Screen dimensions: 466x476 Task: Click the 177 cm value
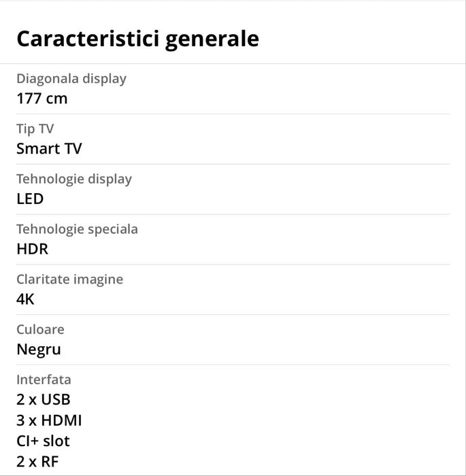pyautogui.click(x=42, y=98)
